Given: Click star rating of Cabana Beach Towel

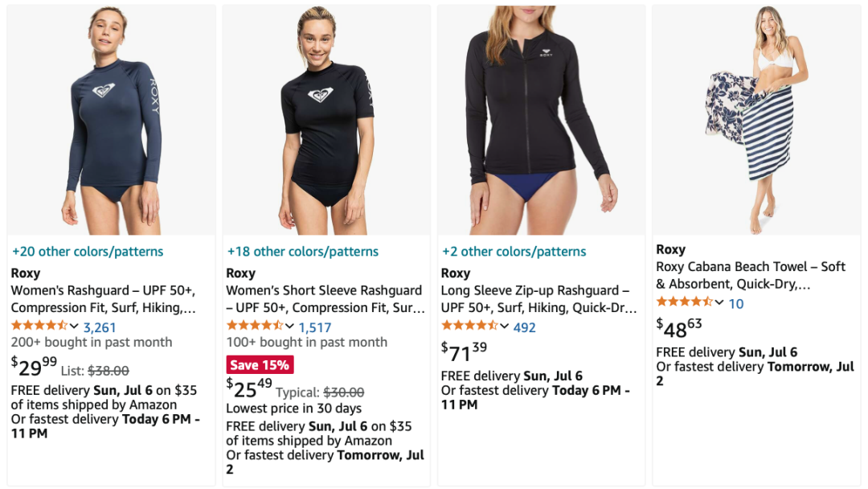Looking at the screenshot, I should (x=684, y=302).
